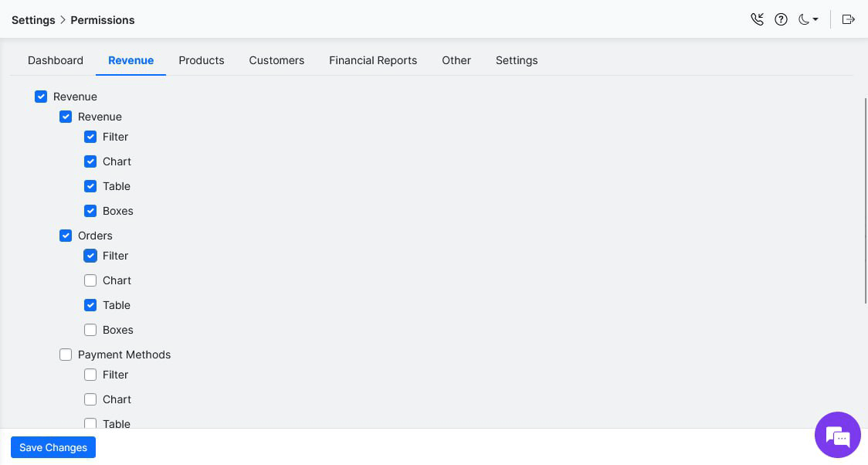Screen dimensions: 868x465
Task: Log out using the exit icon
Action: 849,19
